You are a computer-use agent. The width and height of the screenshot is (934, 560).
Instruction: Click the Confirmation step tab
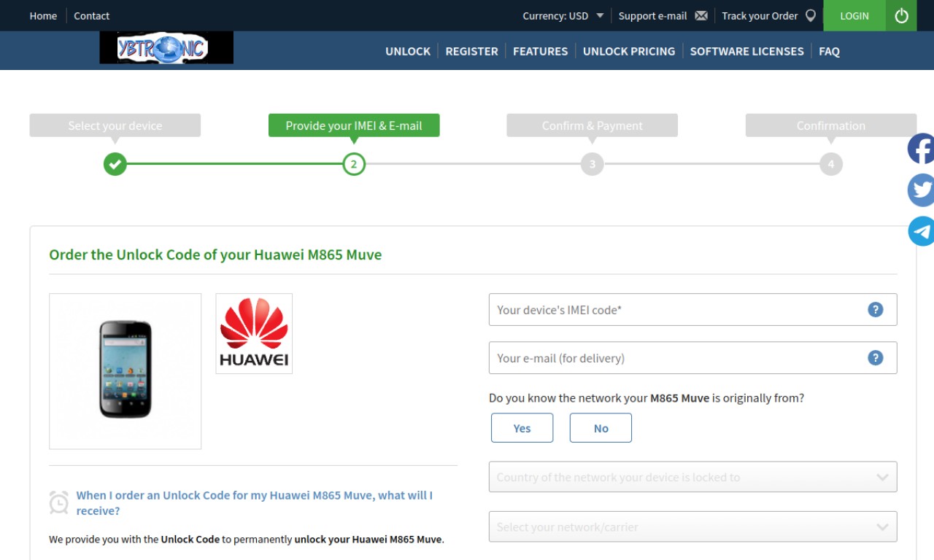(831, 125)
